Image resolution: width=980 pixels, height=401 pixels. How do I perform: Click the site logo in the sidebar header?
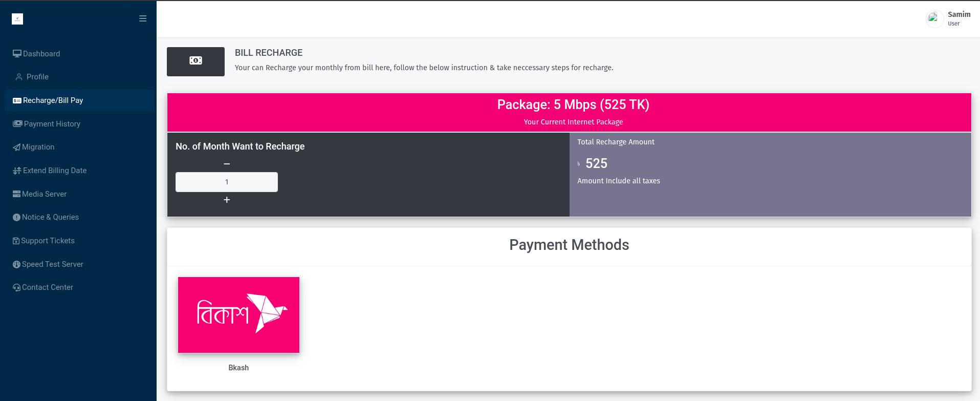17,19
